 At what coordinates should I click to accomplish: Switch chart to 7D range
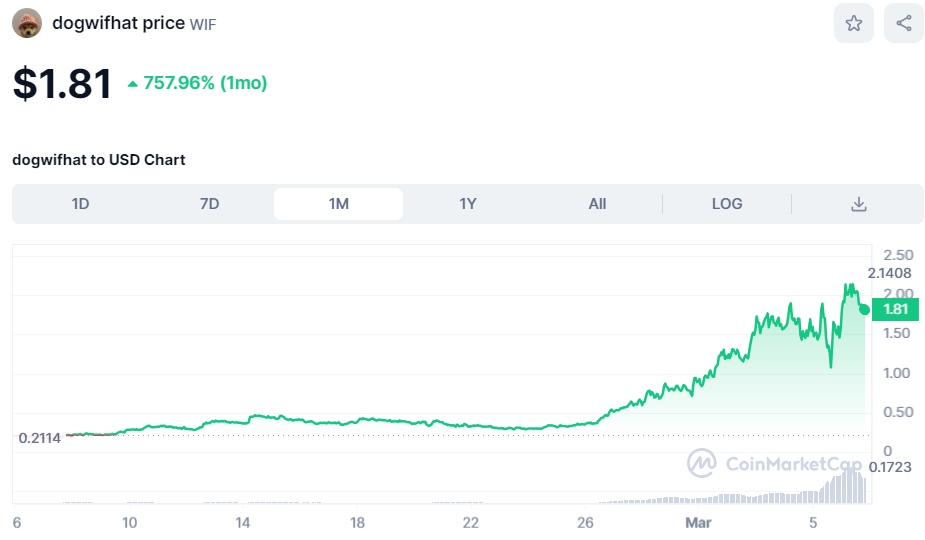(x=209, y=204)
